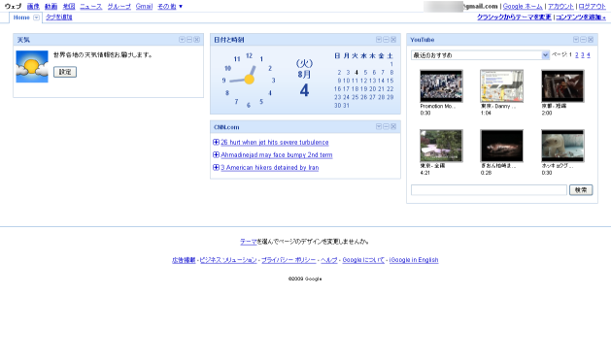The width and height of the screenshot is (611, 364).
Task: Open the Google について footer link
Action: (363, 260)
